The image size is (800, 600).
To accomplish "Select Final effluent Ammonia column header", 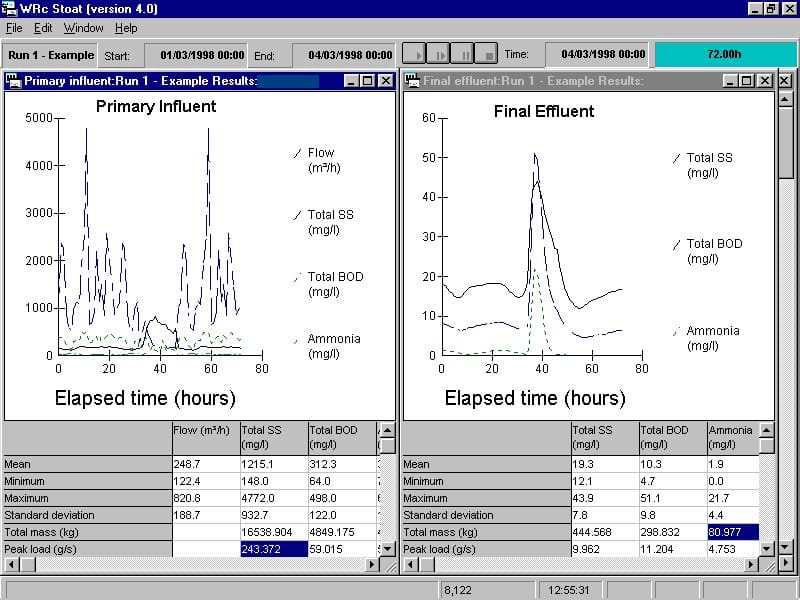I will tap(733, 438).
